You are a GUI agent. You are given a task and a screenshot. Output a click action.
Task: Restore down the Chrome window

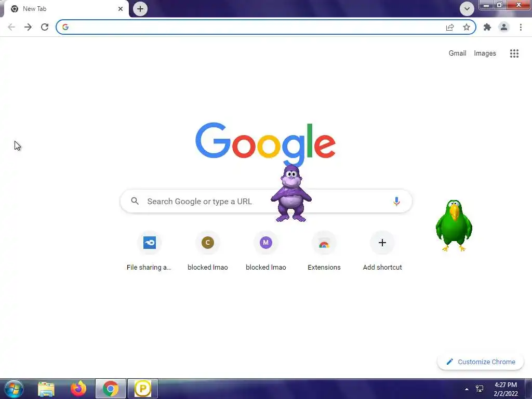(499, 5)
